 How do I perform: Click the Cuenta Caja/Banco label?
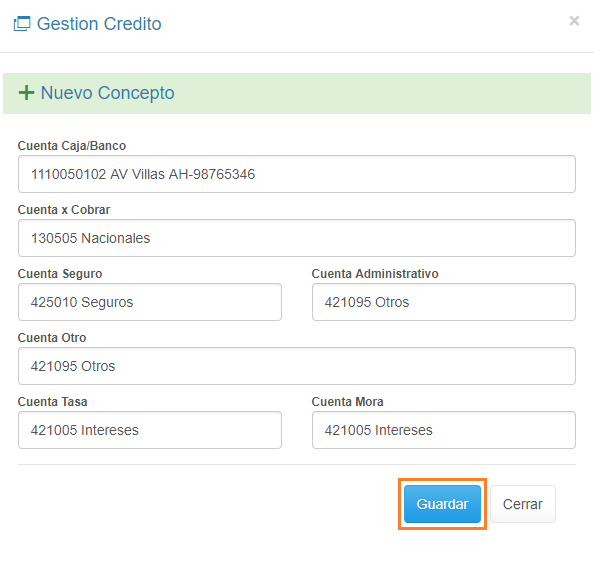point(72,146)
